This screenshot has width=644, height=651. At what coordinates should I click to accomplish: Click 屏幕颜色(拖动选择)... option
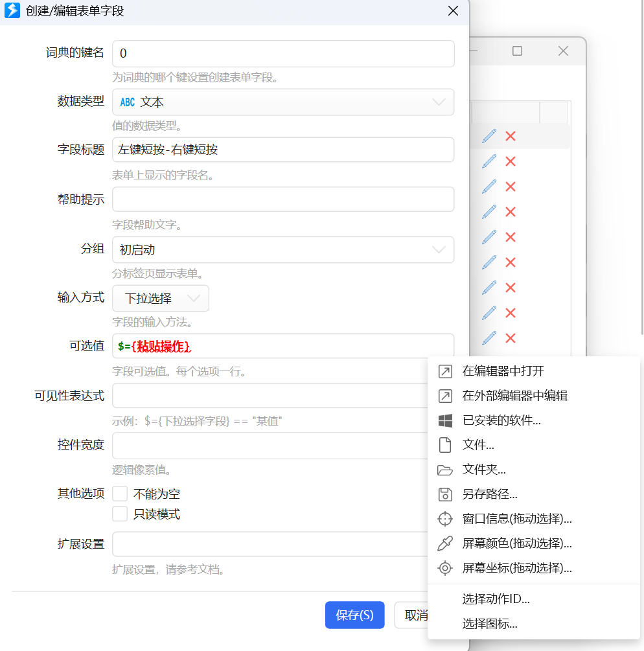click(534, 543)
